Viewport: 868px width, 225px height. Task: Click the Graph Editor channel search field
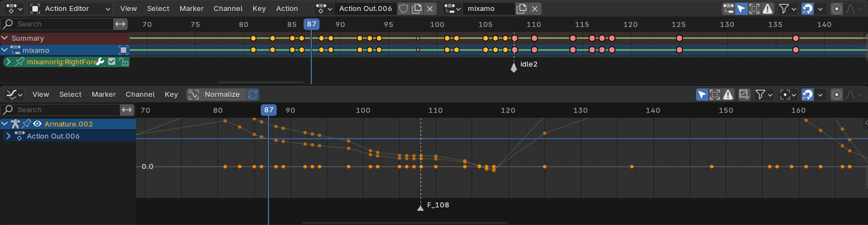[60, 109]
